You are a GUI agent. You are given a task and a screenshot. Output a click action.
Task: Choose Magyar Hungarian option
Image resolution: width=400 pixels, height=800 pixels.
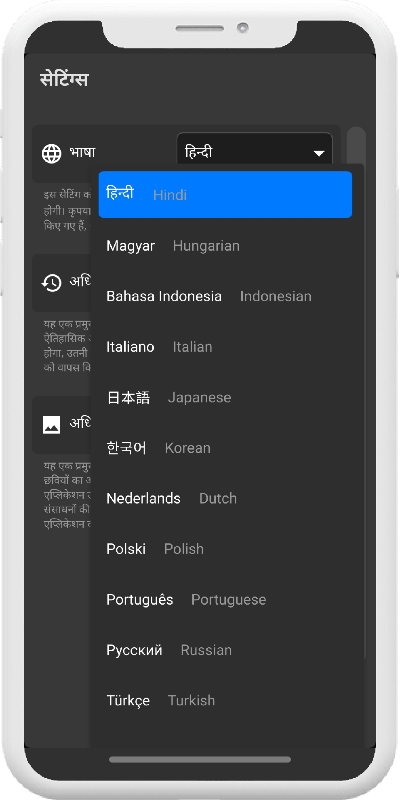coord(225,245)
